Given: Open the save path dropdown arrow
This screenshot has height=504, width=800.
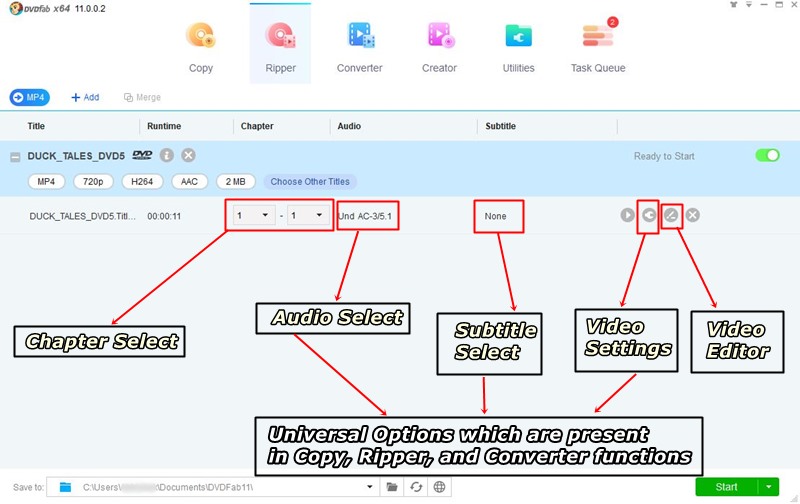Looking at the screenshot, I should [x=370, y=487].
